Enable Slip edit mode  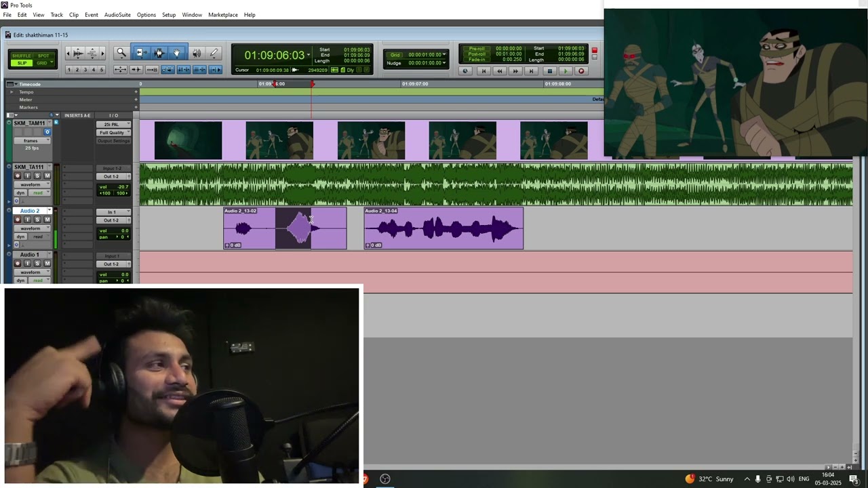pyautogui.click(x=22, y=63)
